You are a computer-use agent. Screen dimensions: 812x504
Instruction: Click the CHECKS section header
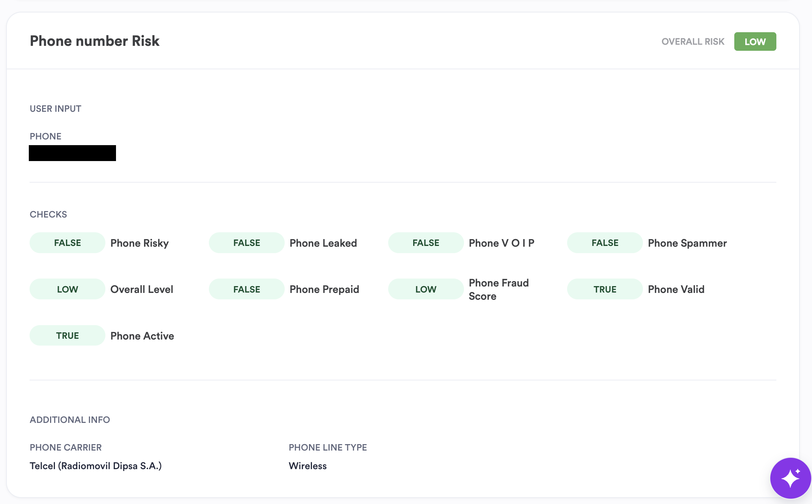[48, 214]
